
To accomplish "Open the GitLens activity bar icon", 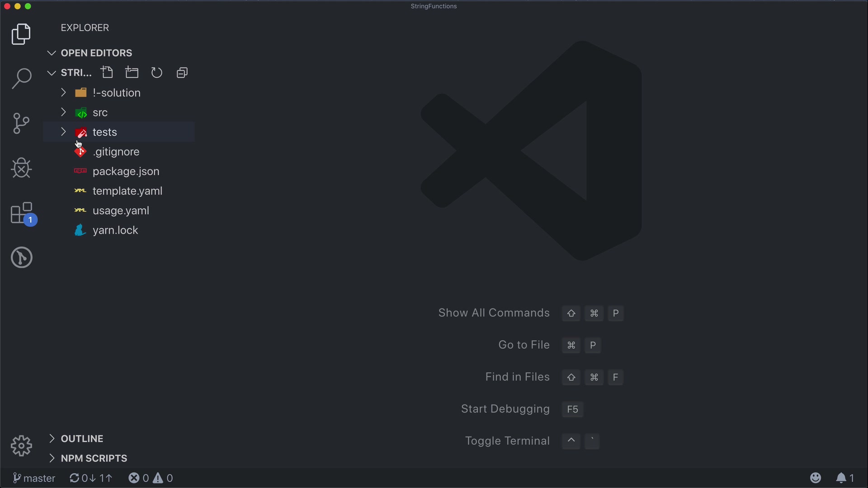I will (21, 258).
